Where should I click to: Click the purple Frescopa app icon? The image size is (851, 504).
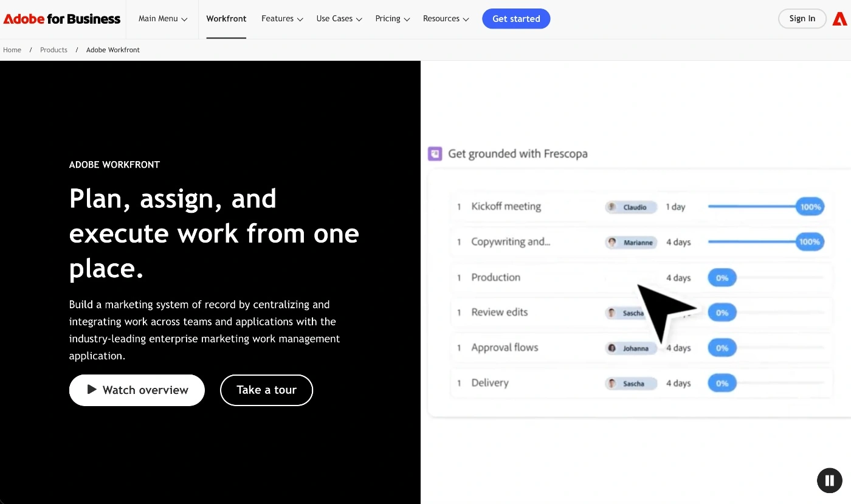435,154
